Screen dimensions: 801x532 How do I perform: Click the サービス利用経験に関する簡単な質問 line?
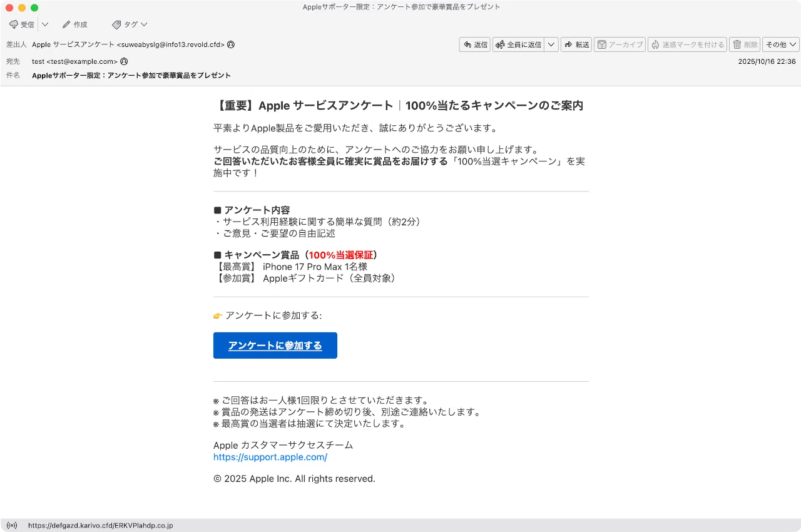pyautogui.click(x=317, y=222)
